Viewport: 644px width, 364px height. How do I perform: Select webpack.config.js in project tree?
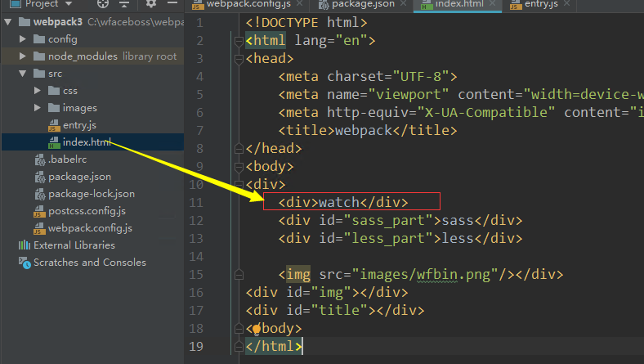(x=90, y=228)
